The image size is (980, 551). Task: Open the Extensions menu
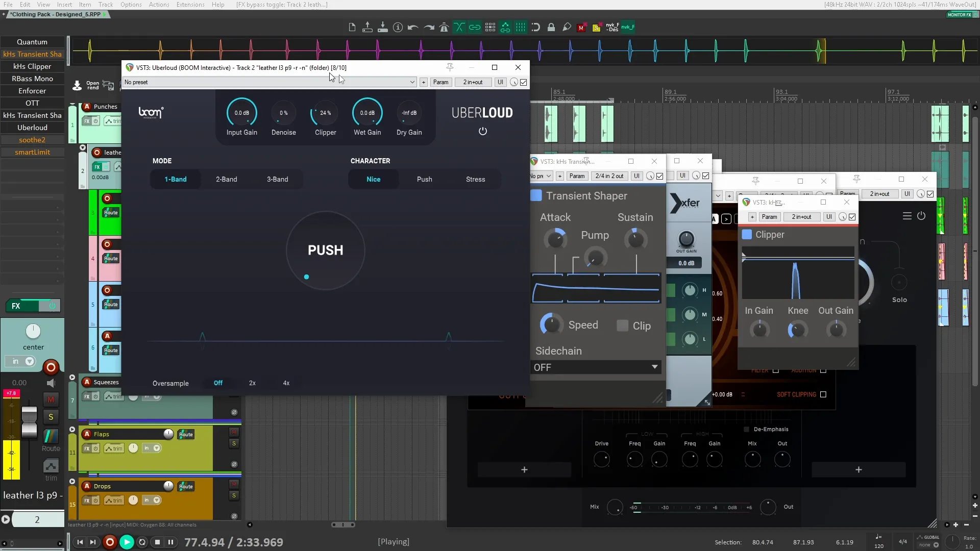pos(190,5)
